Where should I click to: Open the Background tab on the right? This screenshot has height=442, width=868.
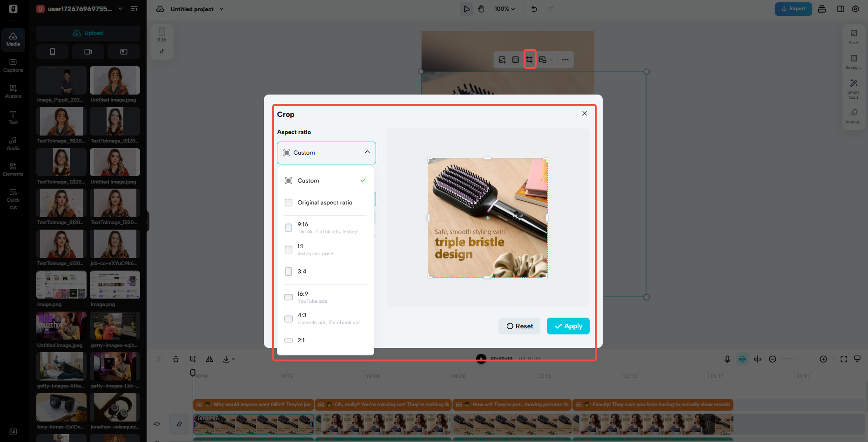[x=854, y=62]
